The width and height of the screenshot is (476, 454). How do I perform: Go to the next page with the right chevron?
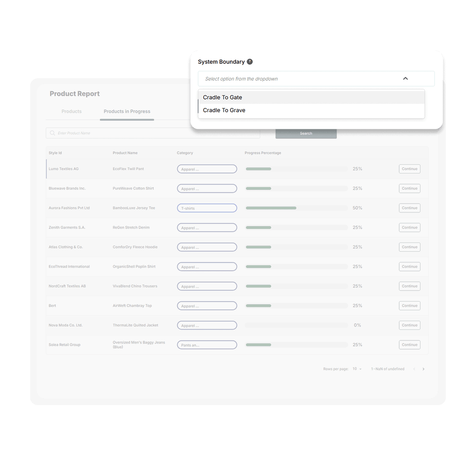pyautogui.click(x=423, y=369)
